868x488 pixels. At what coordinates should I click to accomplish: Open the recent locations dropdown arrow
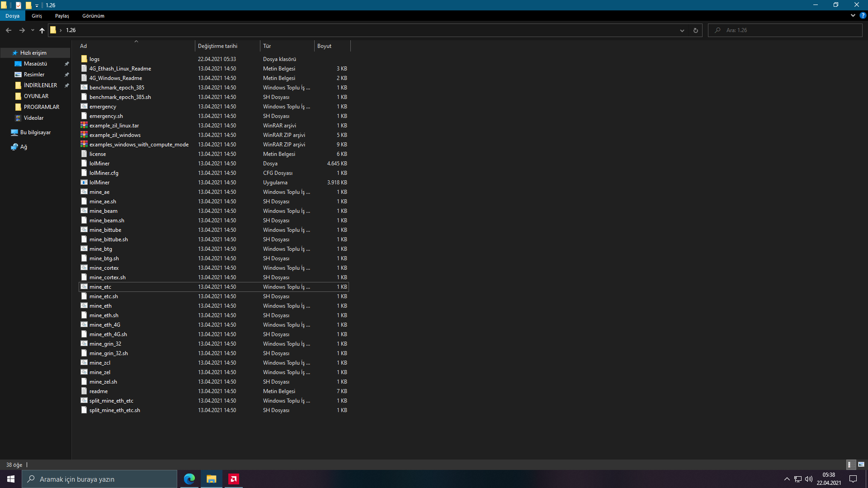click(33, 30)
